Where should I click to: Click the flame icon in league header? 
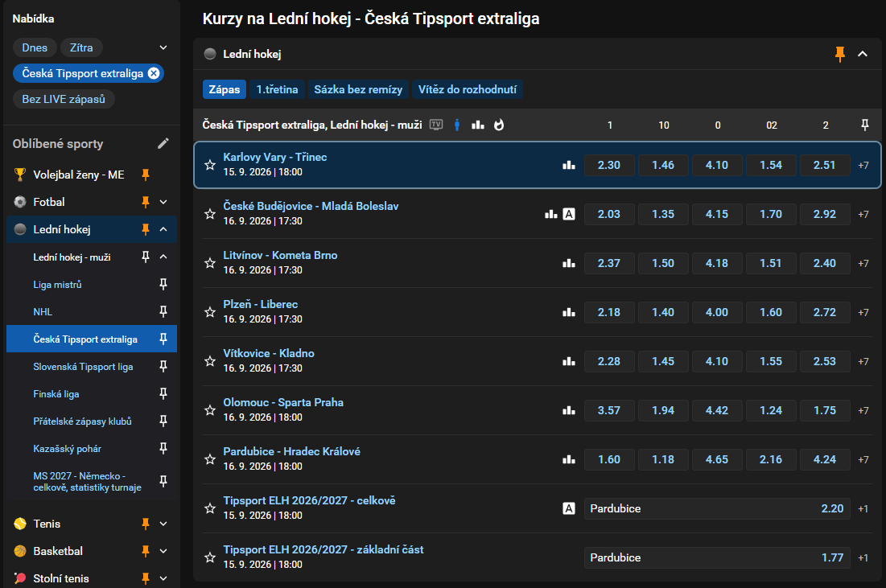tap(499, 125)
